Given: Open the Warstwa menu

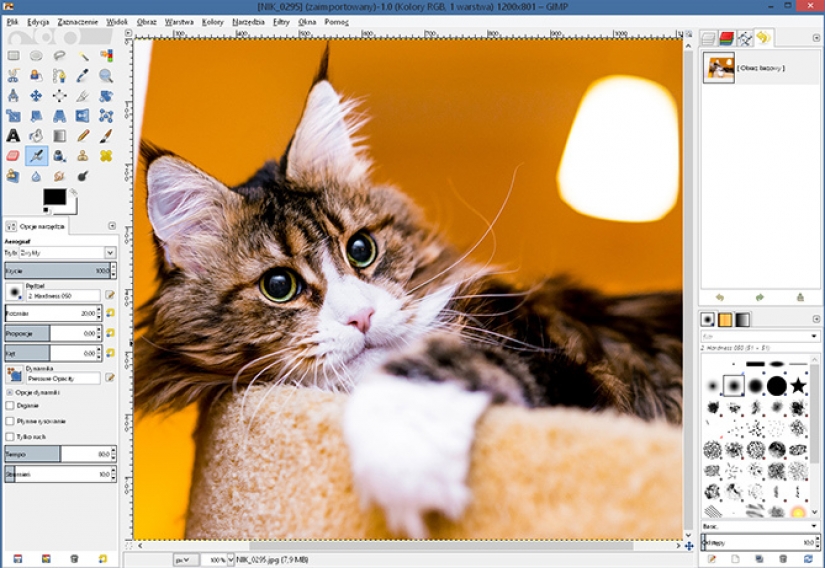Looking at the screenshot, I should (179, 20).
